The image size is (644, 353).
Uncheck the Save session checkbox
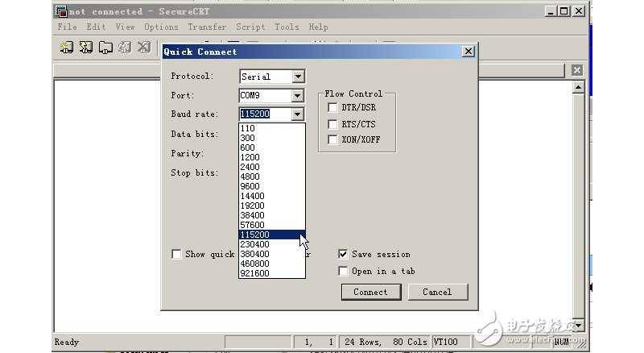pyautogui.click(x=343, y=254)
